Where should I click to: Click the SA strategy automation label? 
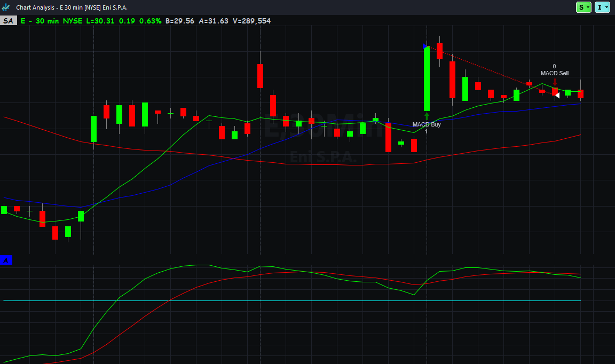pos(8,21)
